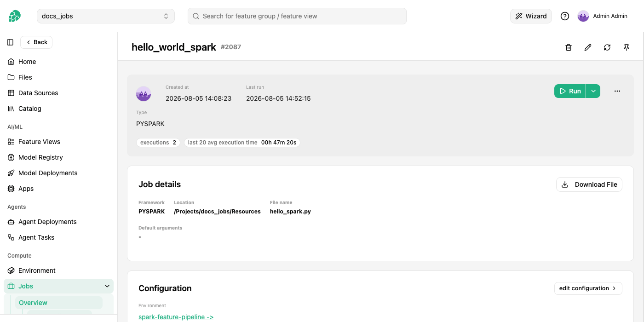Click the green Run button
This screenshot has width=644, height=322.
[570, 91]
